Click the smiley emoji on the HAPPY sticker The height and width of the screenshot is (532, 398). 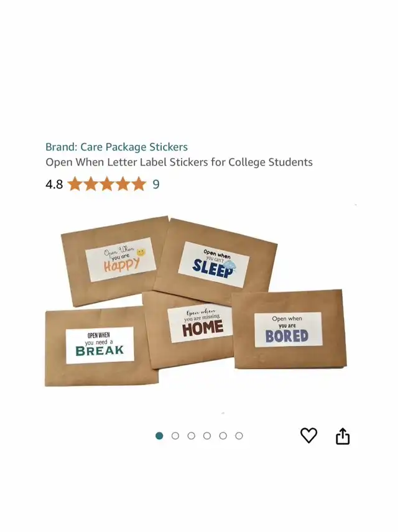[141, 252]
